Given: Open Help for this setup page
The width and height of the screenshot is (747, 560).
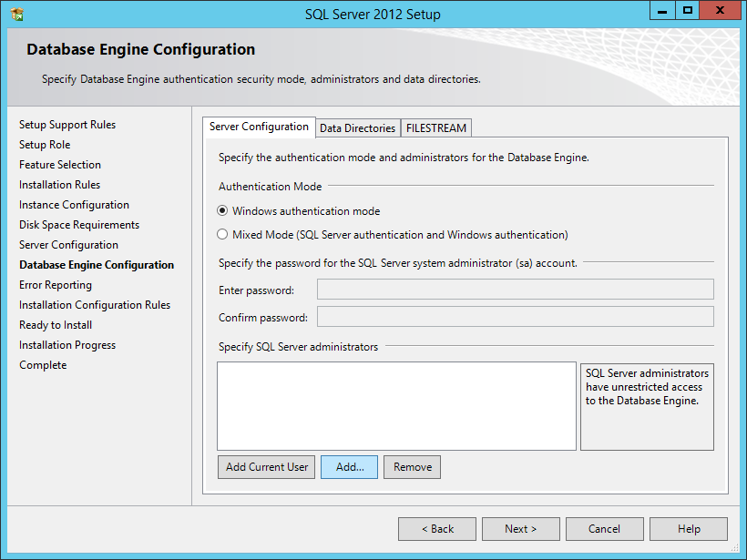Looking at the screenshot, I should (x=689, y=529).
